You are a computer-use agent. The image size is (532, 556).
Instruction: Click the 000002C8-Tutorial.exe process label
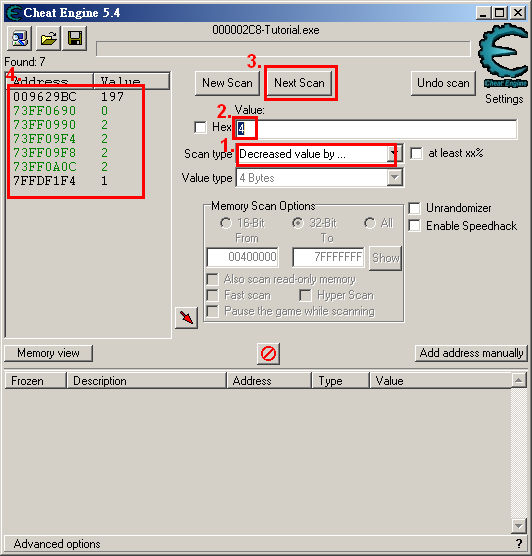(266, 30)
